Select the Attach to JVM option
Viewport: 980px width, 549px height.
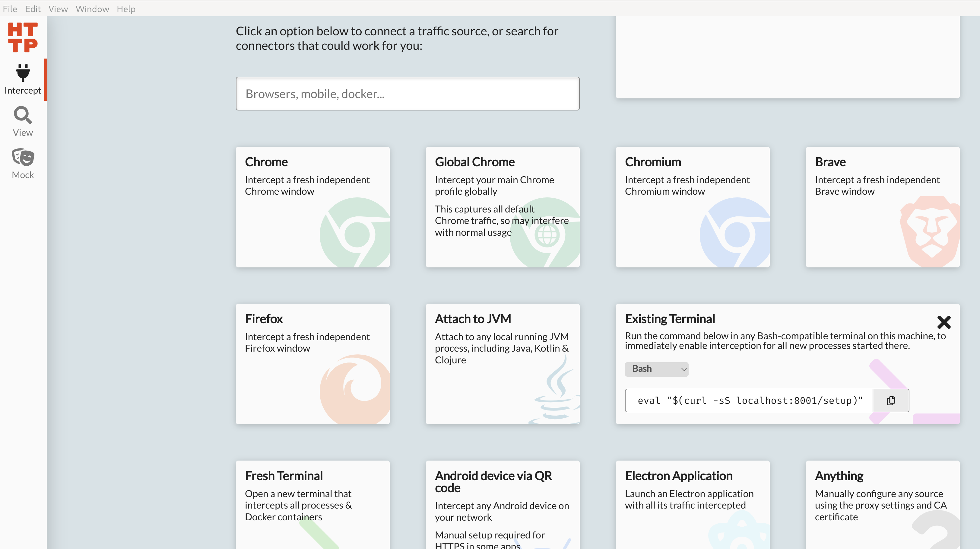click(x=502, y=364)
